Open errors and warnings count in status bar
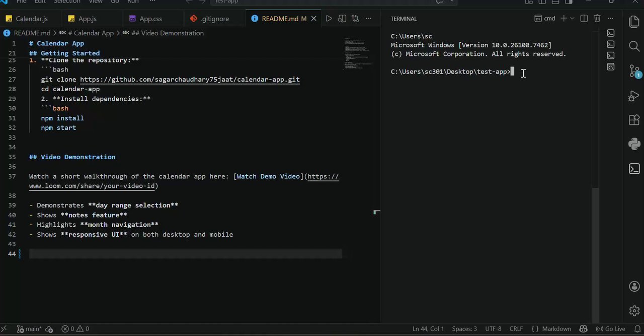 click(75, 329)
